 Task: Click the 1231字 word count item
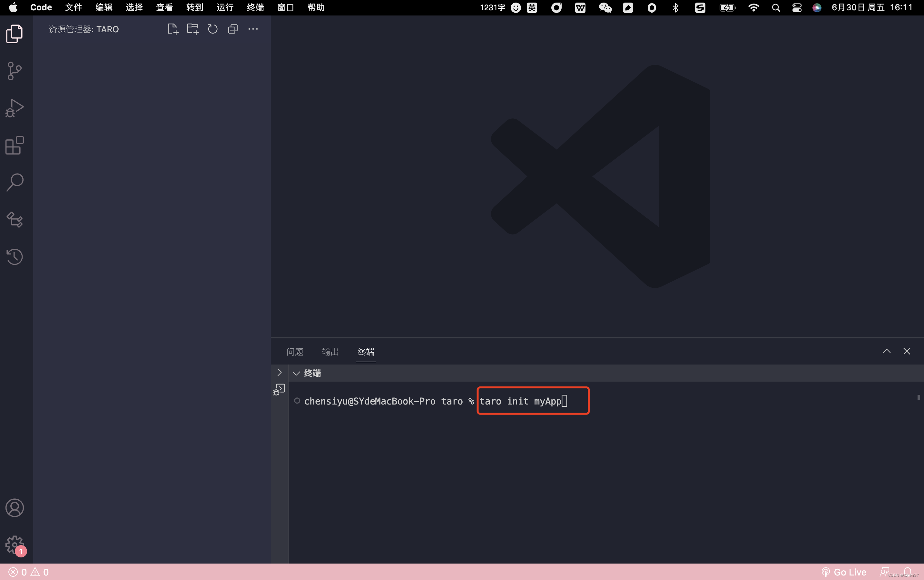point(493,8)
